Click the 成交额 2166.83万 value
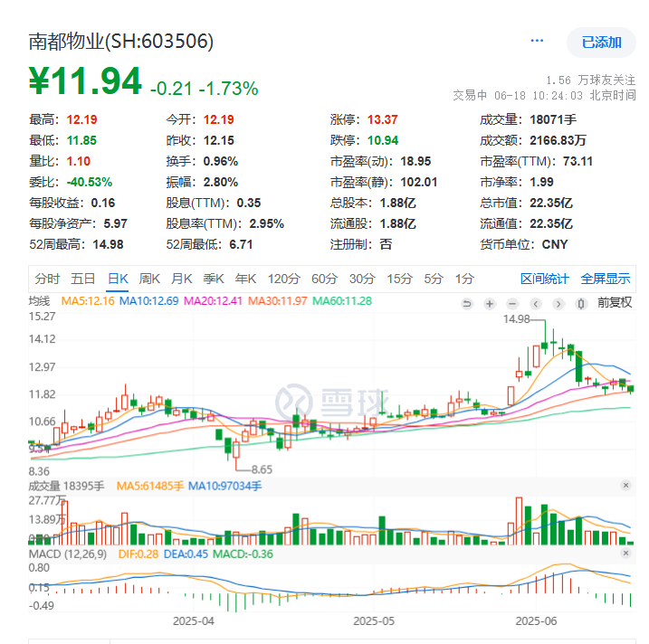The image size is (649, 644). click(558, 140)
